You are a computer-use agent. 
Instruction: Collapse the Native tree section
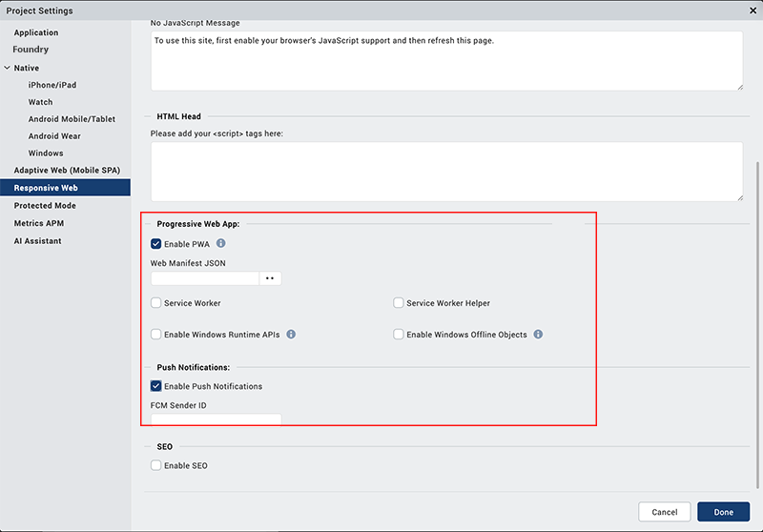tap(8, 68)
